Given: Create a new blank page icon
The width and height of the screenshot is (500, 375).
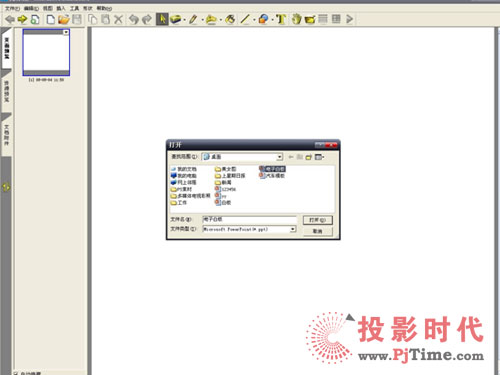Looking at the screenshot, I should (51, 19).
